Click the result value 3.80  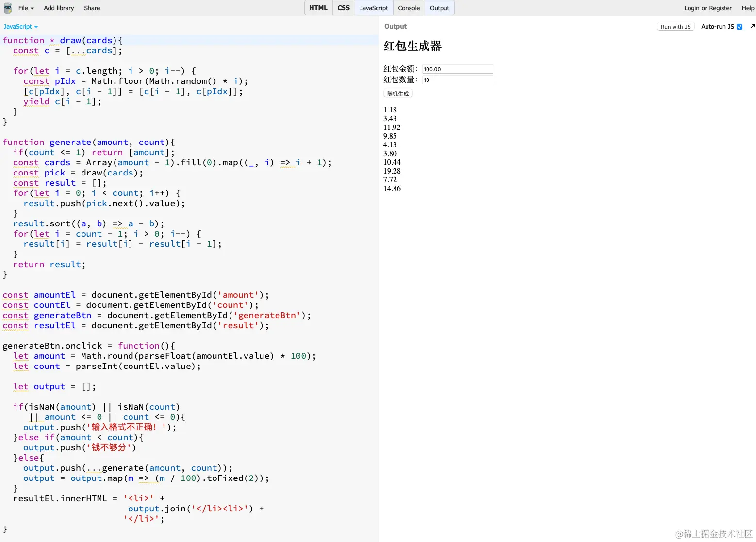coord(390,154)
